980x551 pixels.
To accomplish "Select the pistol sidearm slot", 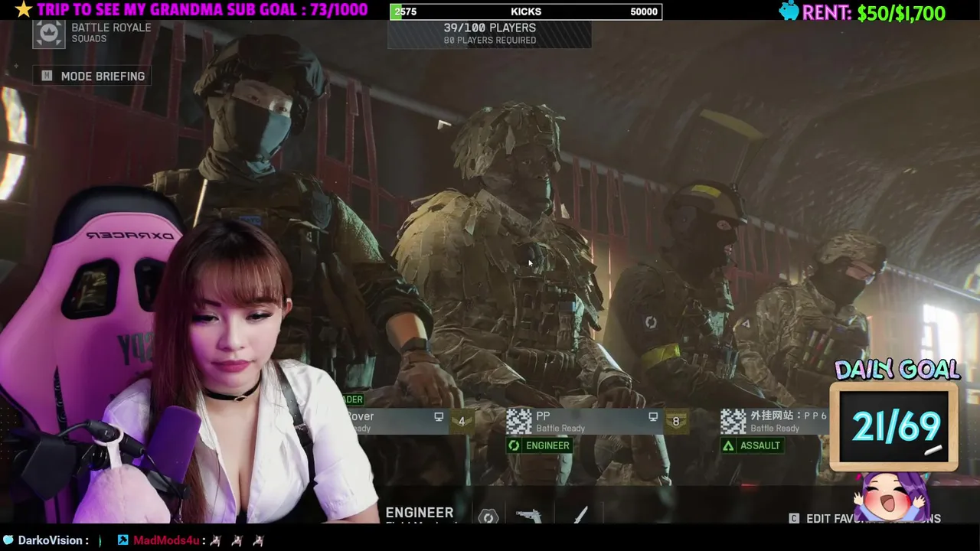I will click(528, 516).
